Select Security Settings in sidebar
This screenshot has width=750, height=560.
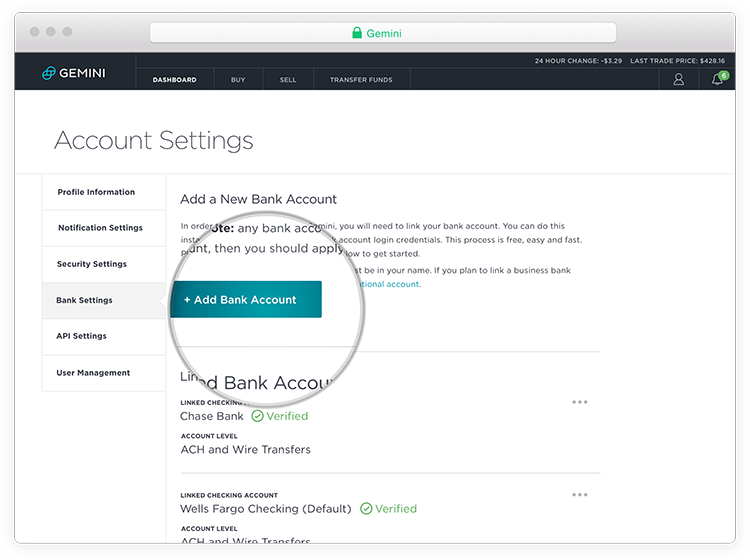coord(104,264)
